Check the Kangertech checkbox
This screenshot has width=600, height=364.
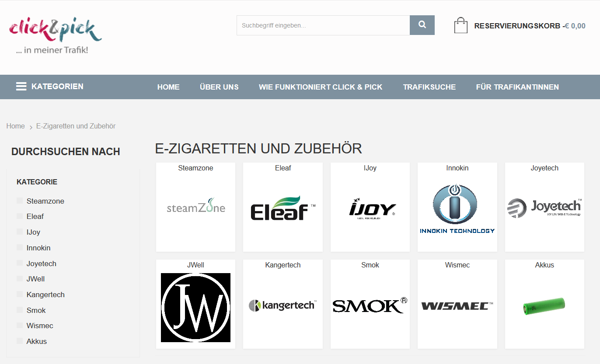(x=20, y=294)
